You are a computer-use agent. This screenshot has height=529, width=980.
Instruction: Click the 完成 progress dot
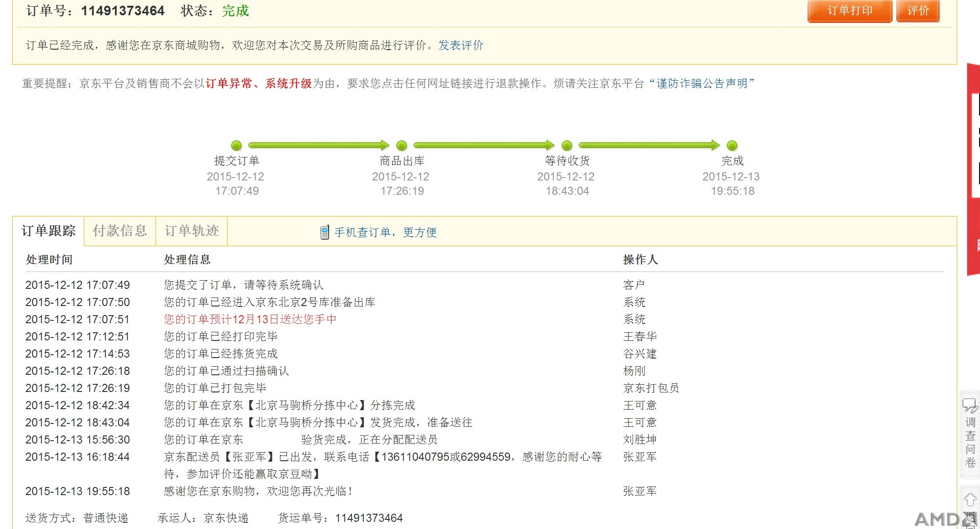click(732, 146)
